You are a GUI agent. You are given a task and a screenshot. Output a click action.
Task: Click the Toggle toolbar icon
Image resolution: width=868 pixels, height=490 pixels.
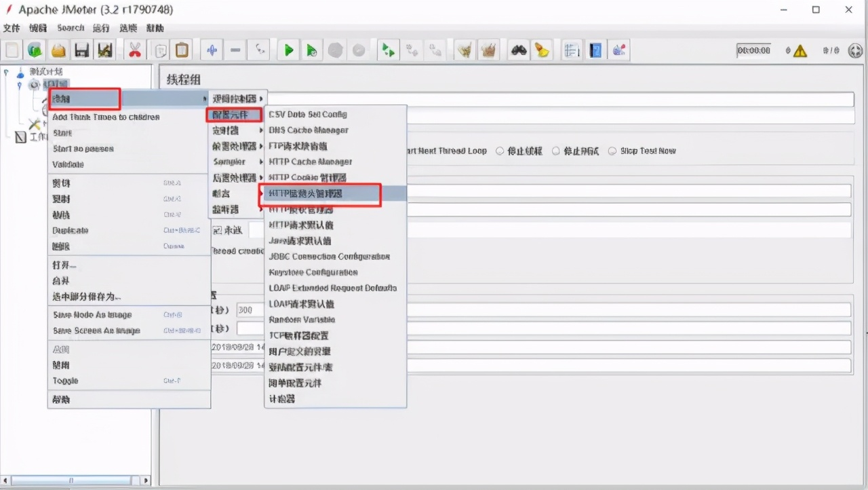coord(258,50)
